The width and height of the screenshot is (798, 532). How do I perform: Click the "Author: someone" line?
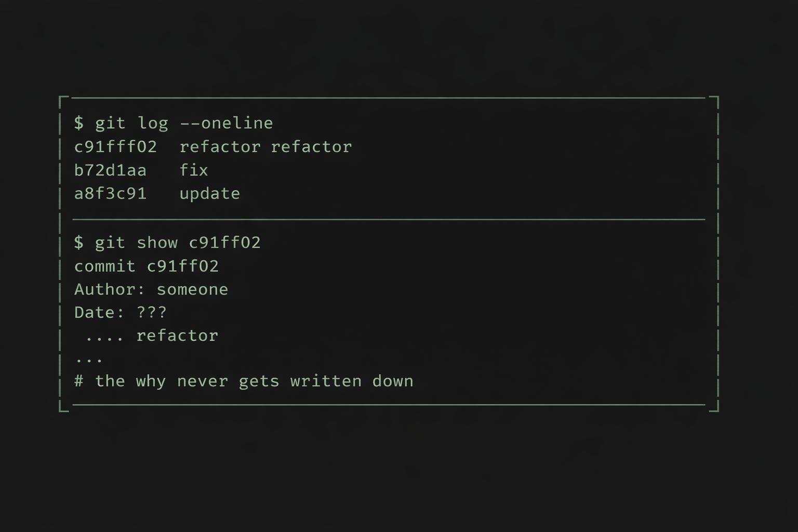[x=151, y=289]
